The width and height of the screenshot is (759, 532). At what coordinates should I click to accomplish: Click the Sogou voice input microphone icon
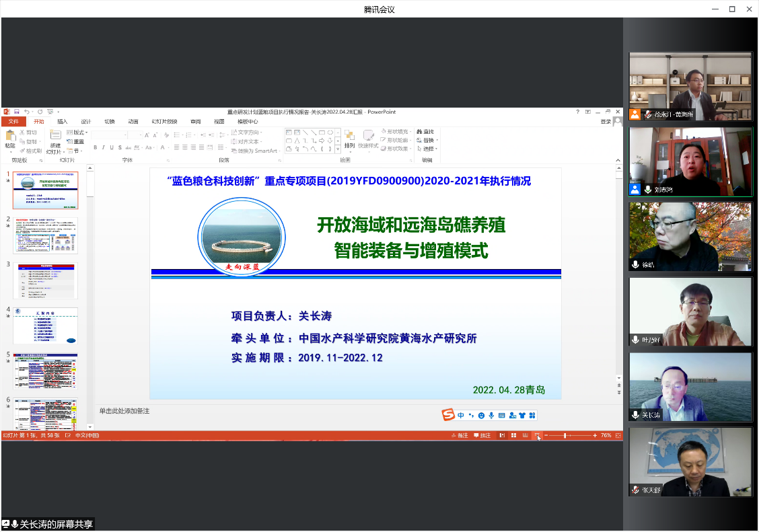[x=491, y=416]
